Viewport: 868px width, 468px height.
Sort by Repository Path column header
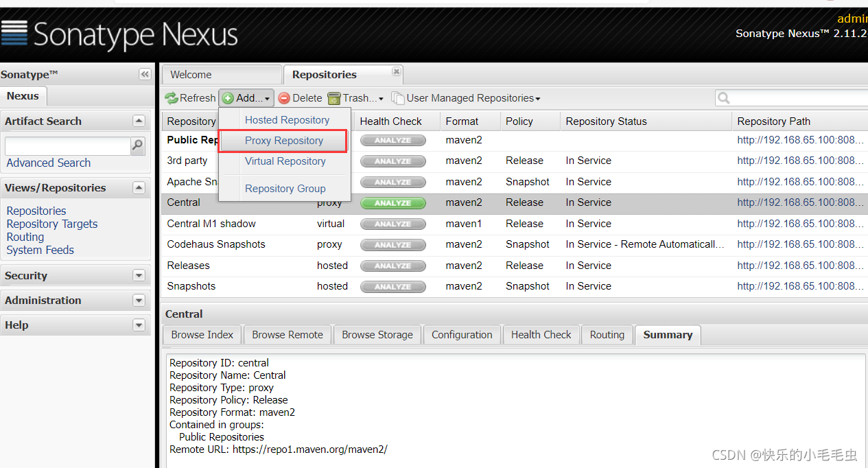click(x=799, y=121)
